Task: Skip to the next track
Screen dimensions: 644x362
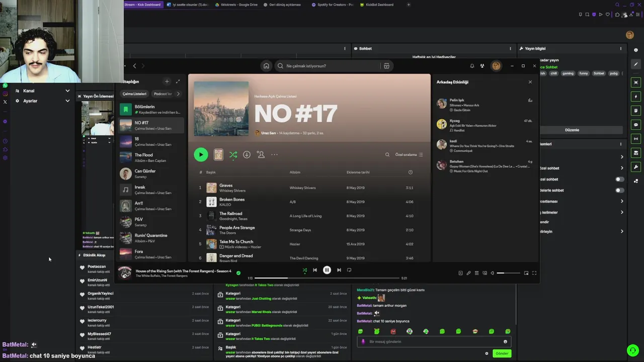Action: 339,270
